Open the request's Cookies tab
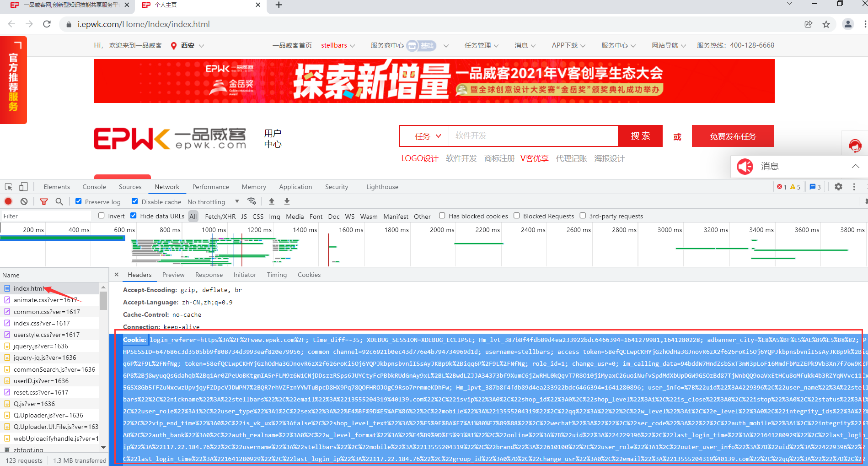 [309, 275]
